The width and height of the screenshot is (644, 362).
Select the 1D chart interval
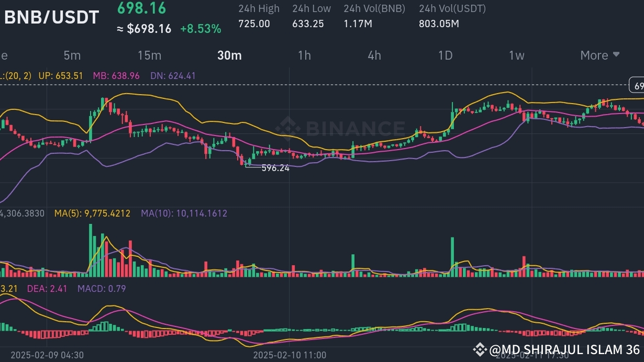point(445,55)
